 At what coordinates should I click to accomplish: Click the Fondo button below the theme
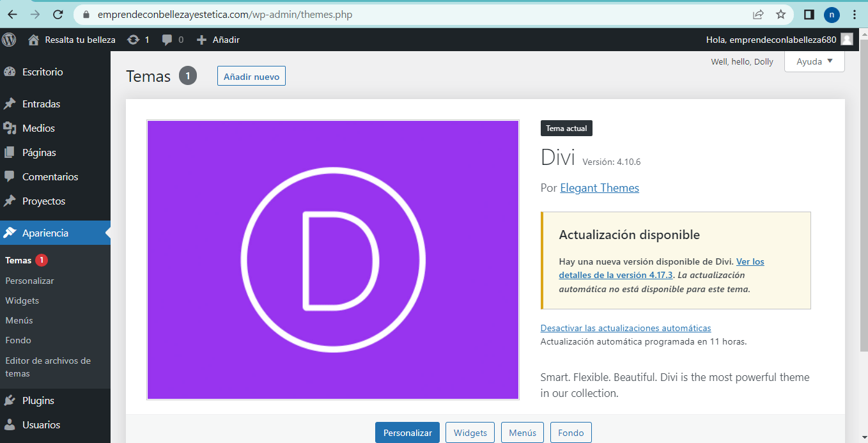coord(571,433)
